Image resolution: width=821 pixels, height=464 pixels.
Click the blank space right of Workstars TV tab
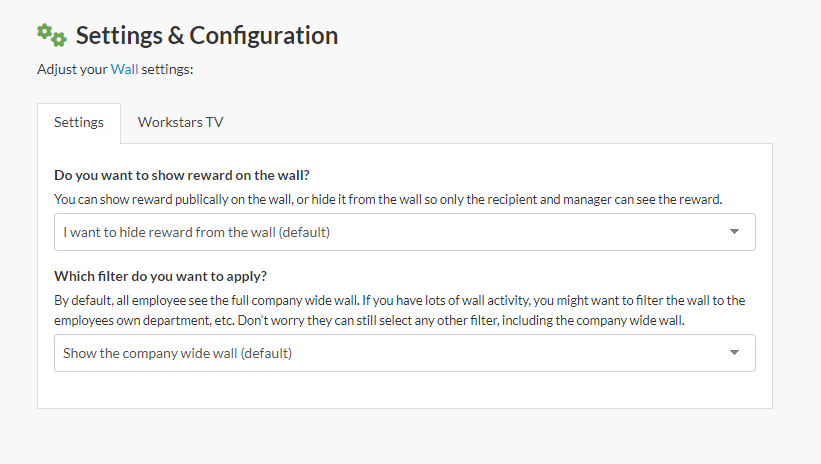point(500,123)
